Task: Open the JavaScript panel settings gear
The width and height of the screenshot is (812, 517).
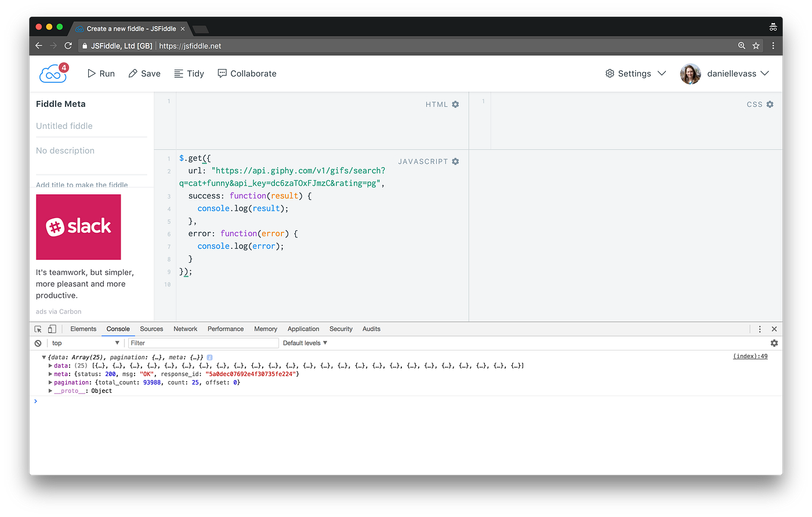Action: tap(455, 161)
